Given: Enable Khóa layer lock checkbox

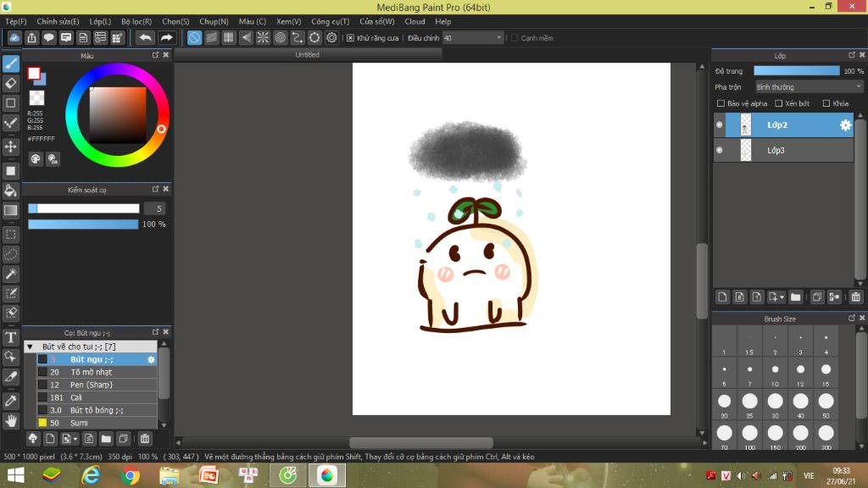Looking at the screenshot, I should [826, 103].
